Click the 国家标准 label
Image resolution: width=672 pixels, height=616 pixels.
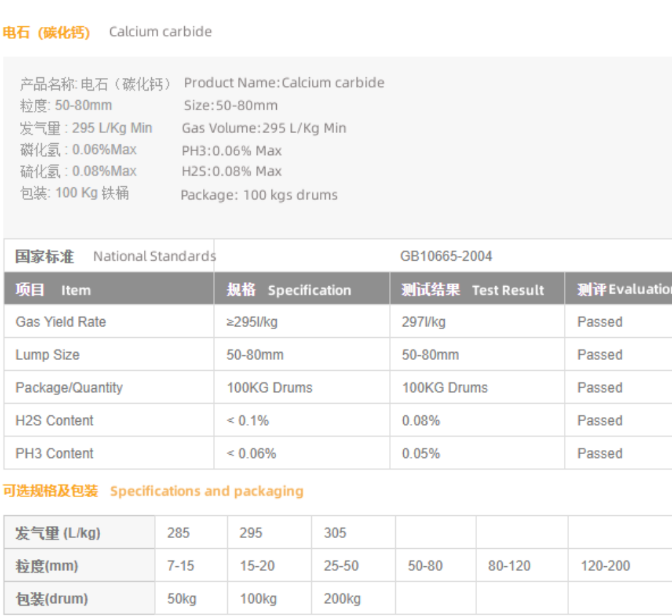click(44, 257)
